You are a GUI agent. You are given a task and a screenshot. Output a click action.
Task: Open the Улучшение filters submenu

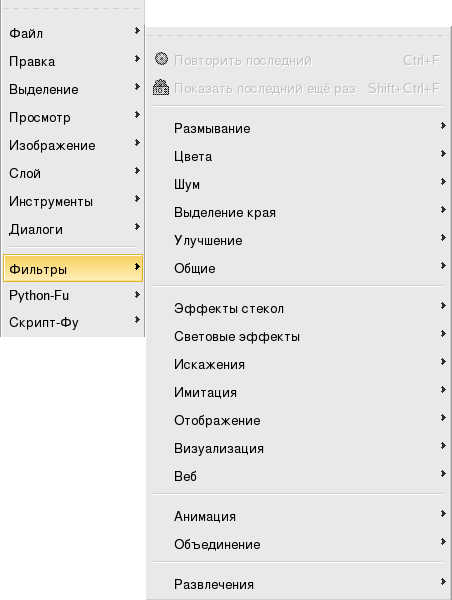click(298, 240)
